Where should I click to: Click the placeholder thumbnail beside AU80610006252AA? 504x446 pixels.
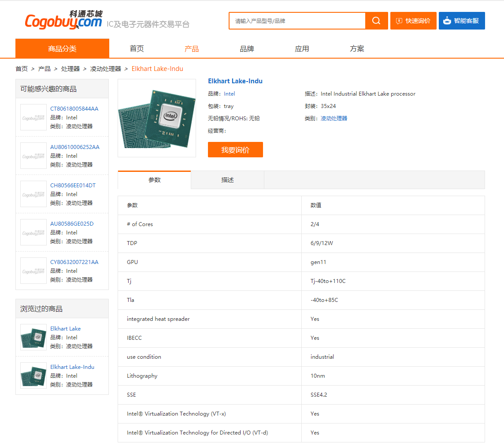(x=33, y=156)
